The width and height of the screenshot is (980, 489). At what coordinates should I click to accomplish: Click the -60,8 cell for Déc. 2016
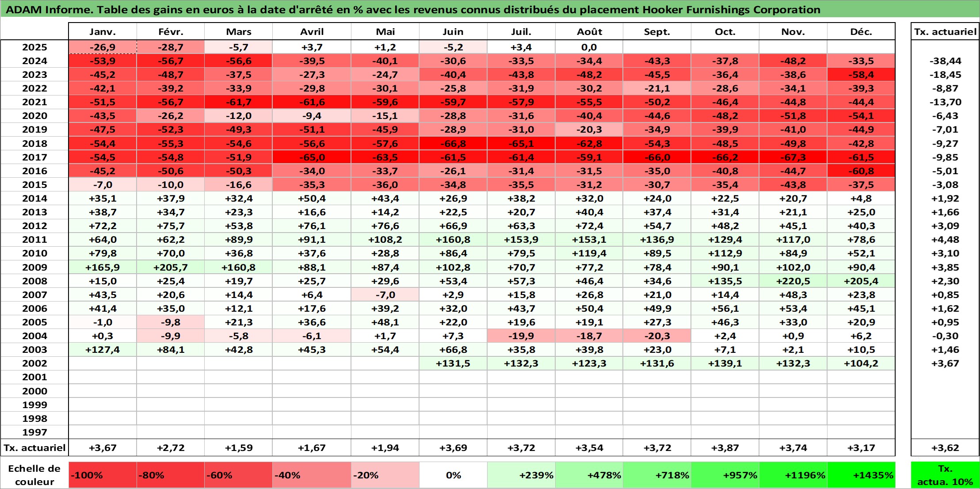point(861,171)
